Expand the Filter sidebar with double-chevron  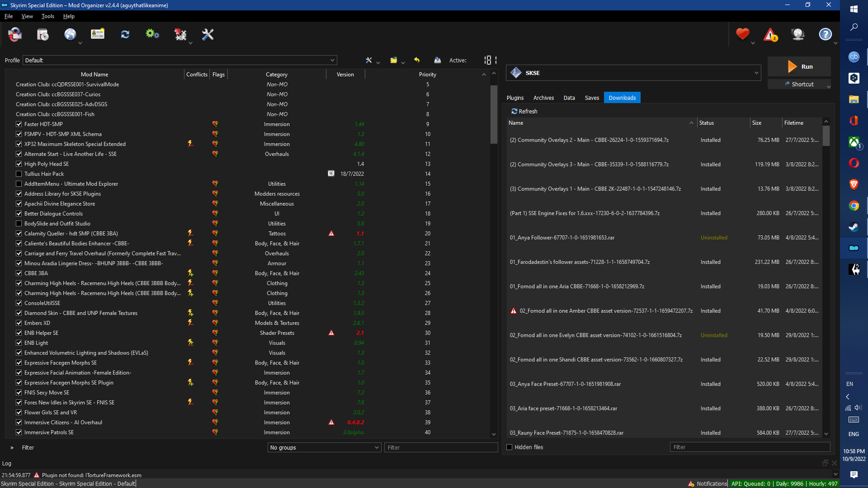(12, 448)
